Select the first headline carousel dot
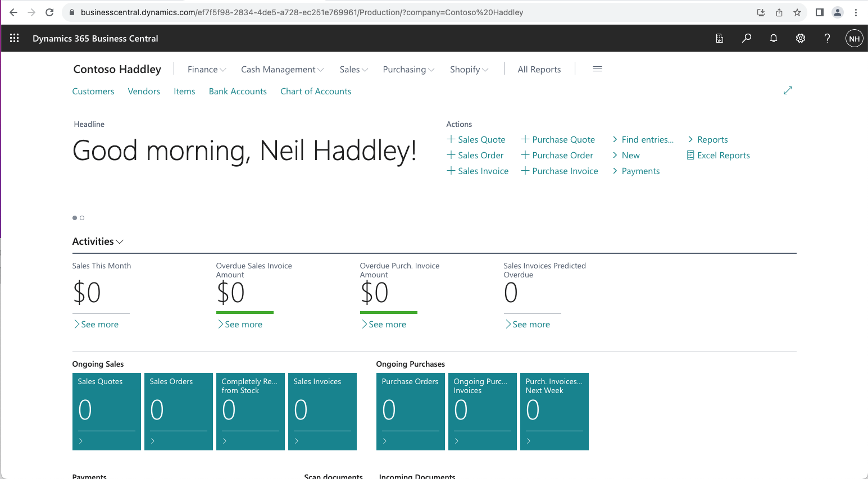Image resolution: width=868 pixels, height=479 pixels. [75, 218]
